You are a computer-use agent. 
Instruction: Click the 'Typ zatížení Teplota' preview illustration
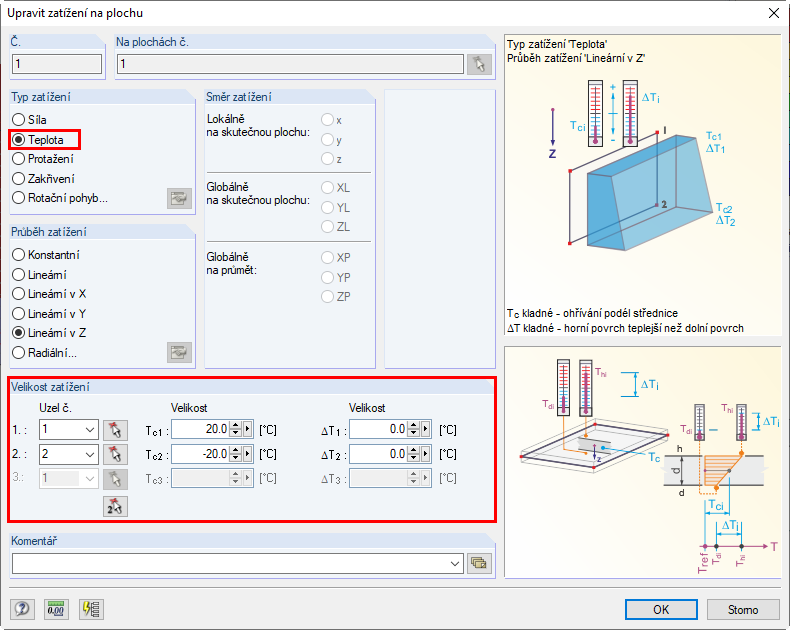click(642, 185)
